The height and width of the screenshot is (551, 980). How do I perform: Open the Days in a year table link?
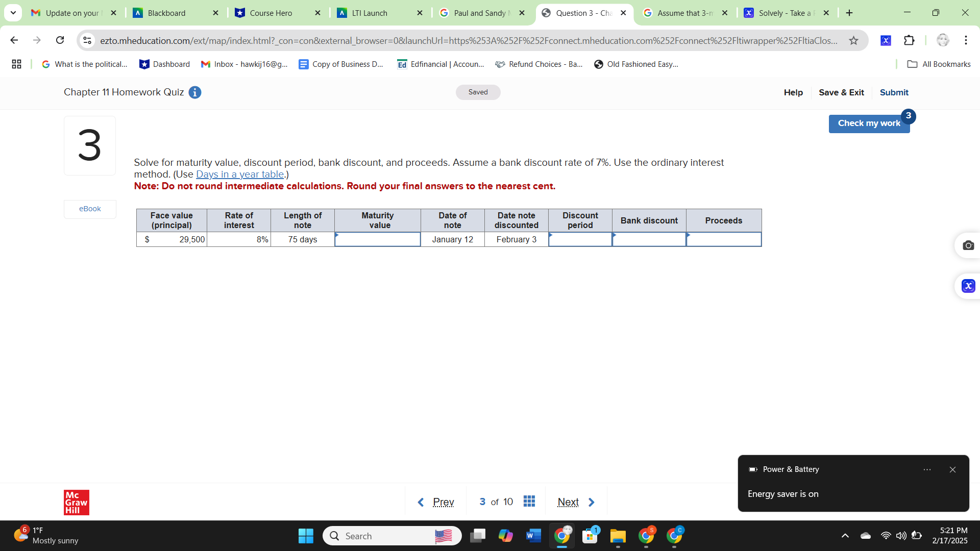[239, 174]
